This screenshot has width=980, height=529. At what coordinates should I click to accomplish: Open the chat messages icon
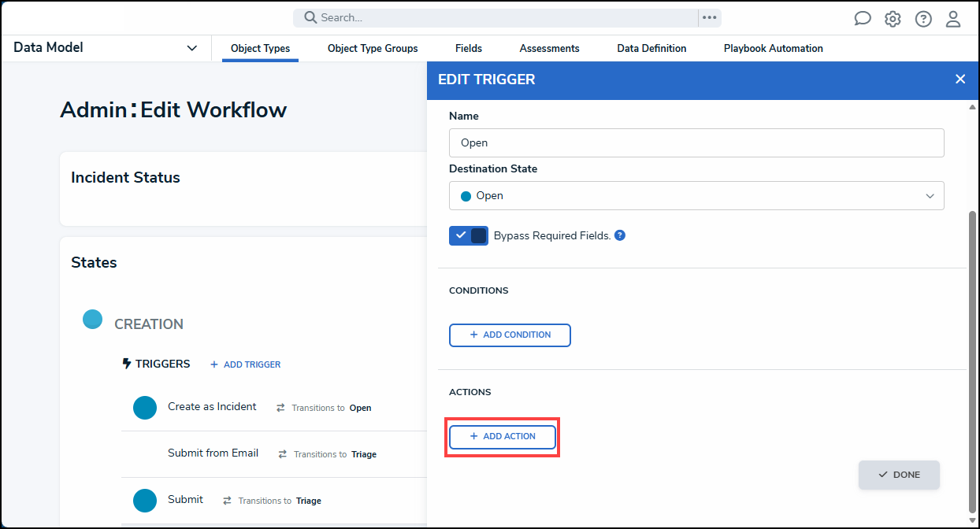click(x=863, y=18)
